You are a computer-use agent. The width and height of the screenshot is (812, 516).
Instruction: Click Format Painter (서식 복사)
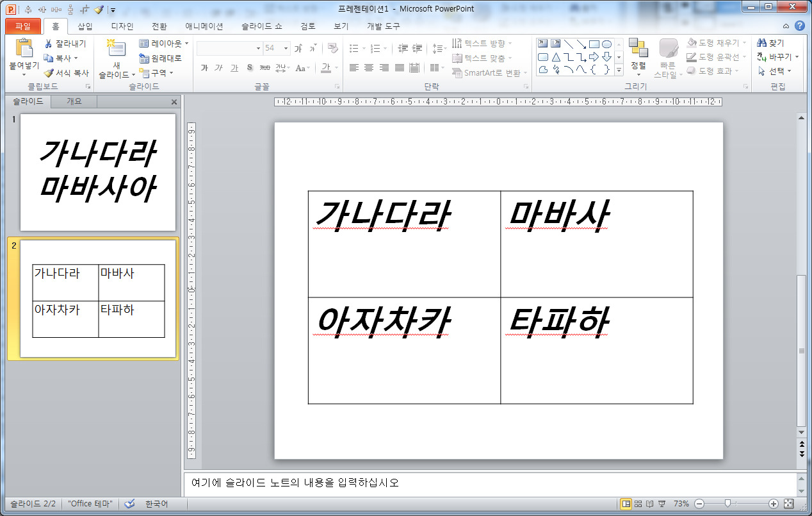pos(66,73)
